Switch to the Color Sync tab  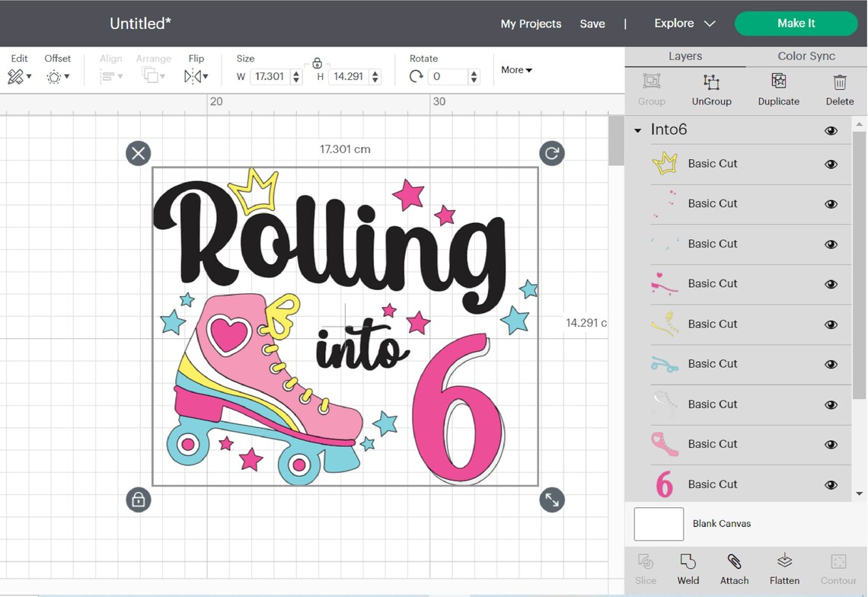point(806,56)
